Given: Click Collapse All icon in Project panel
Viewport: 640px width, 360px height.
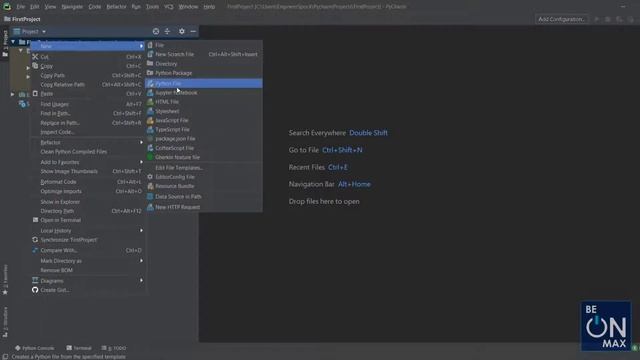Looking at the screenshot, I should pyautogui.click(x=167, y=31).
